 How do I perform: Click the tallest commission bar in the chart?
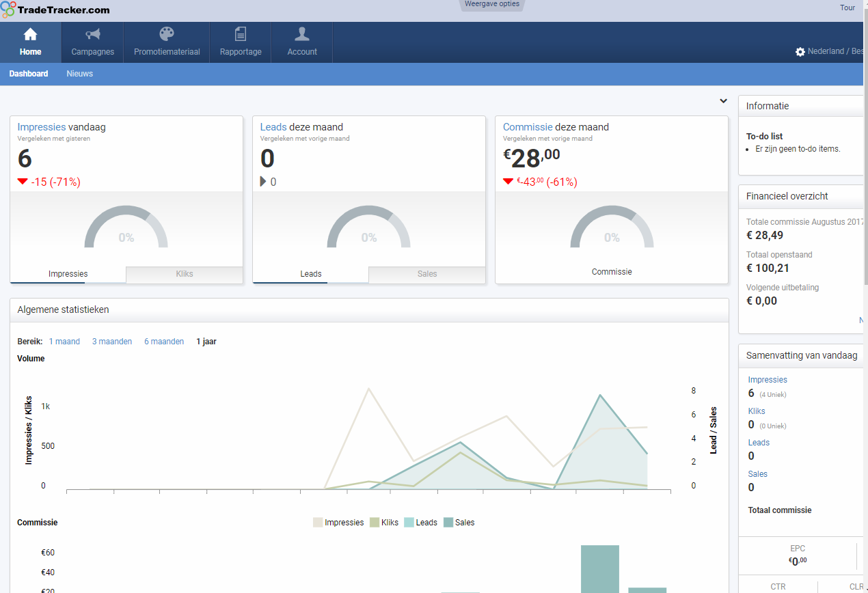click(600, 568)
